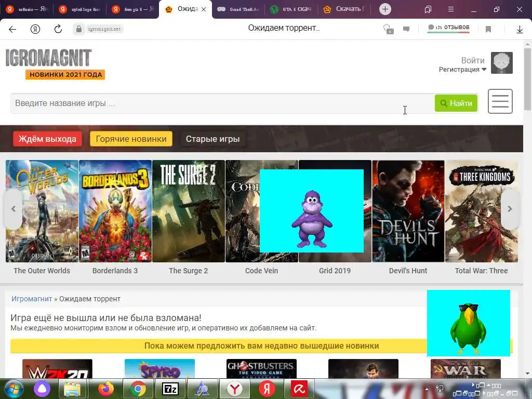Click the 'Grid 2019' title text
Screen dimensions: 532x399
[x=335, y=271]
